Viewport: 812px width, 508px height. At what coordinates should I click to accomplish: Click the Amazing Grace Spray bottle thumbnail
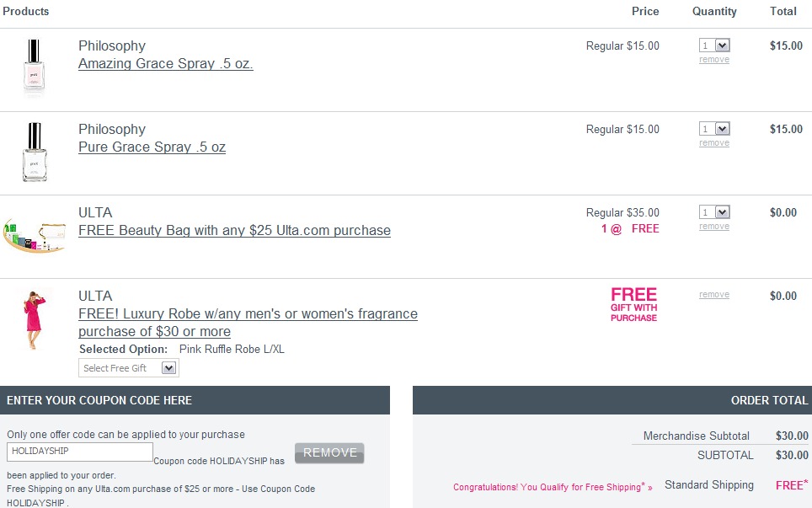(35, 67)
